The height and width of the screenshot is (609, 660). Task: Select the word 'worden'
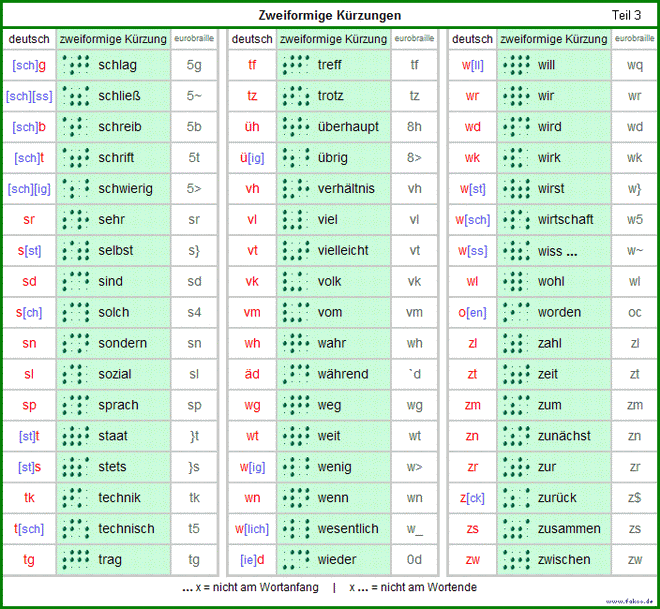click(559, 312)
